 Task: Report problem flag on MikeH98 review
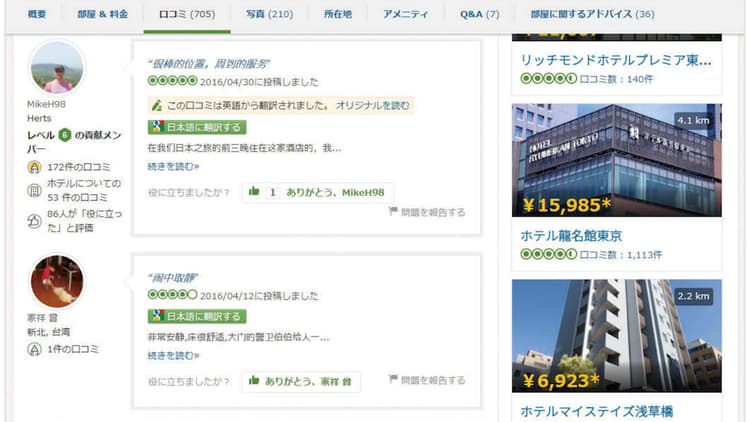pyautogui.click(x=427, y=212)
